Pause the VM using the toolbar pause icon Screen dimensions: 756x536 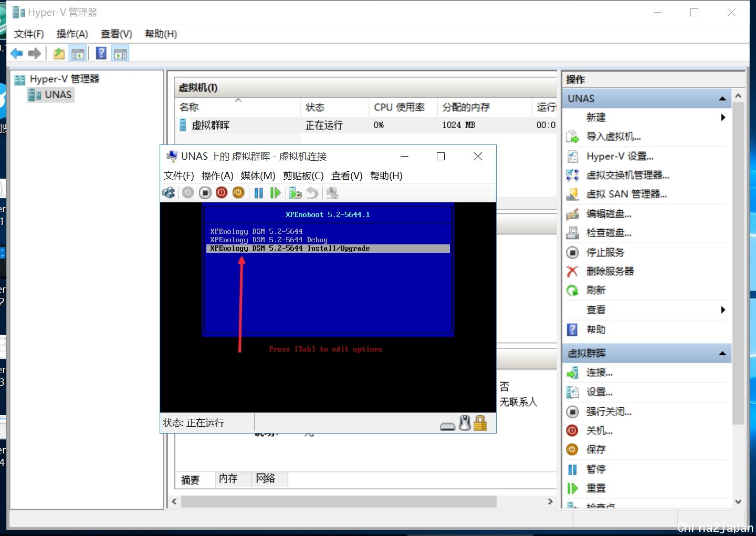tap(259, 193)
